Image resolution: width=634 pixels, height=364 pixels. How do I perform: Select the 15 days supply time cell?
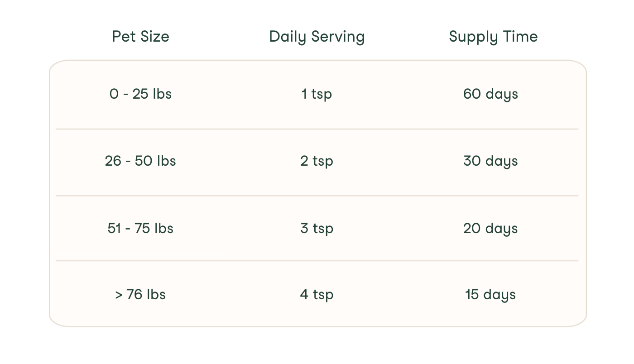point(490,295)
